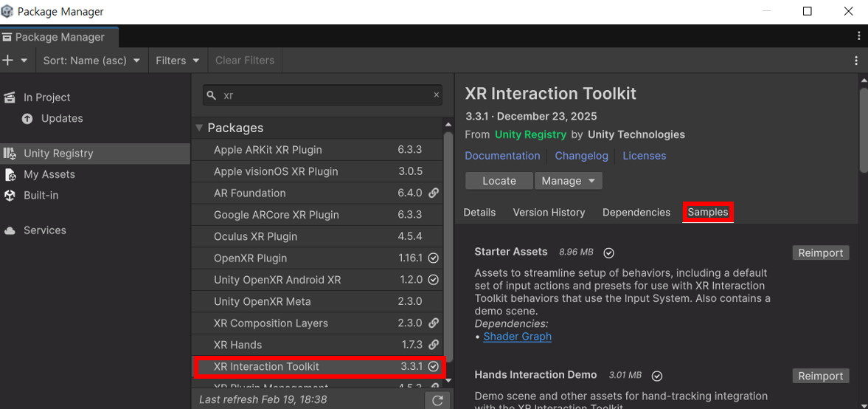Click the plus add package icon
Viewport: 868px width, 409px height.
click(8, 61)
